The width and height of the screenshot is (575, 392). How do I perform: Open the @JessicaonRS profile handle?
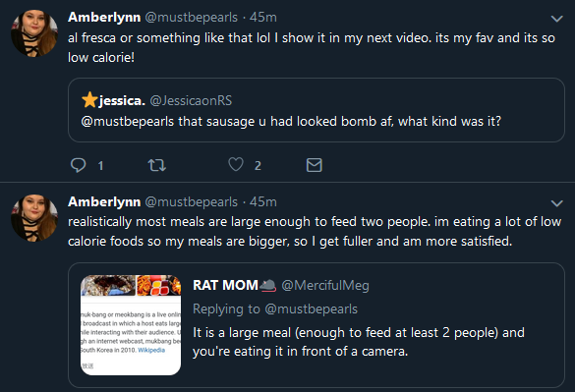(x=191, y=100)
